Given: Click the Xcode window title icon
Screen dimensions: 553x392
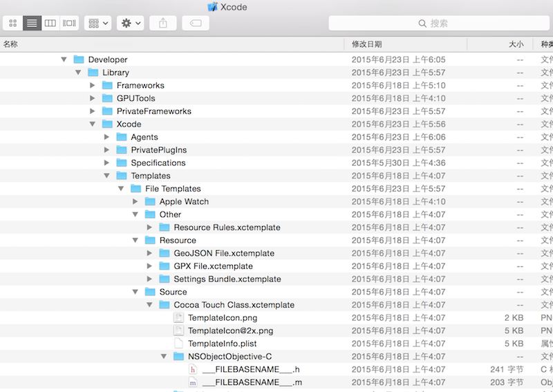Looking at the screenshot, I should click(212, 7).
